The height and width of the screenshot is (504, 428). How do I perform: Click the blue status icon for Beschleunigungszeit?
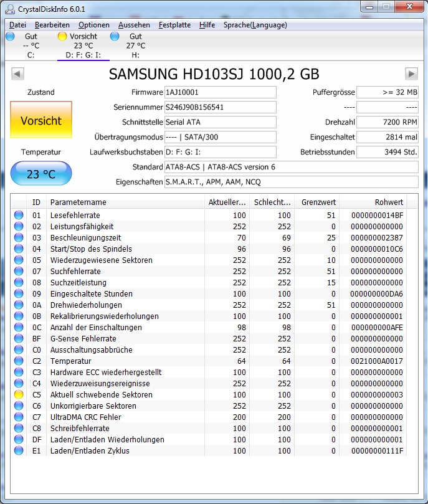tap(19, 237)
